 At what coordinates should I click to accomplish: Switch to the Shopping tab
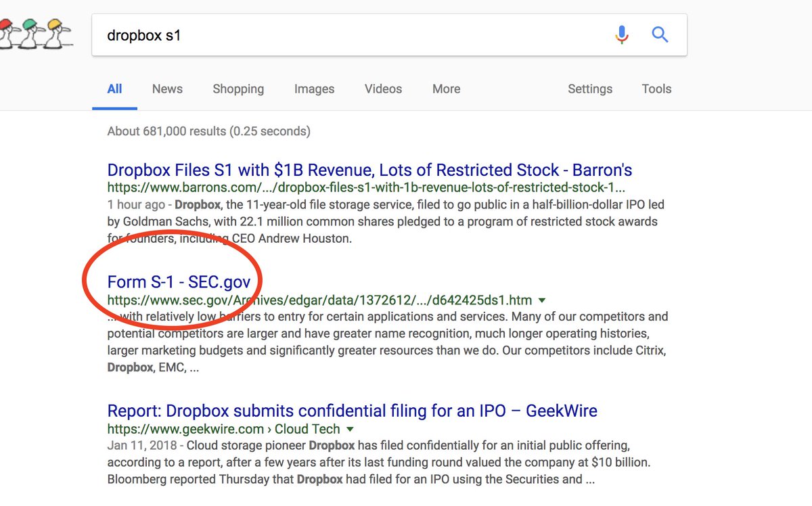pyautogui.click(x=238, y=89)
